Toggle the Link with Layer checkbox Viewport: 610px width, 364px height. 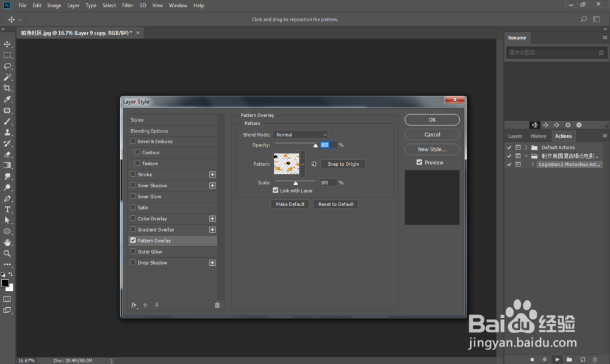click(276, 190)
